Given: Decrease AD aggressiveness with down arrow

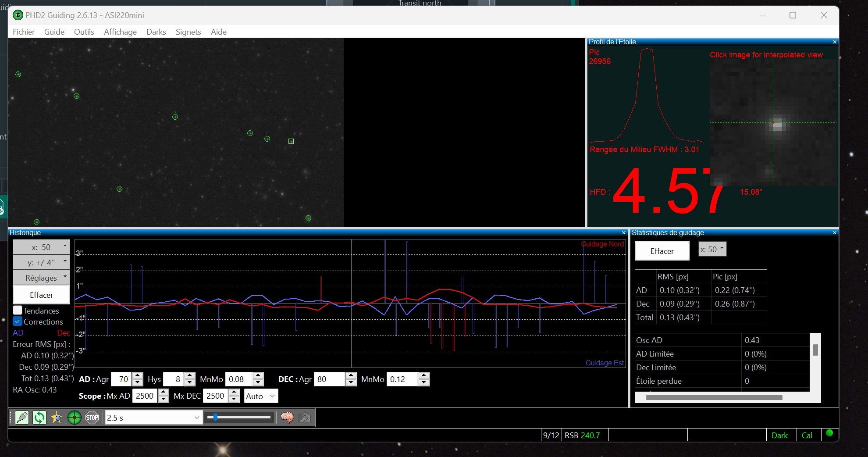Looking at the screenshot, I should point(138,382).
